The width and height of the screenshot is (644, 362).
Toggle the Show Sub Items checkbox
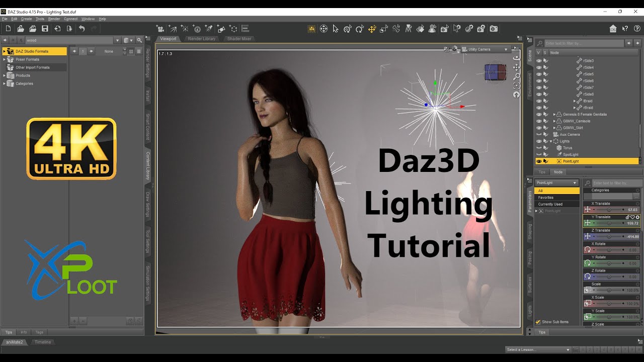coord(538,322)
